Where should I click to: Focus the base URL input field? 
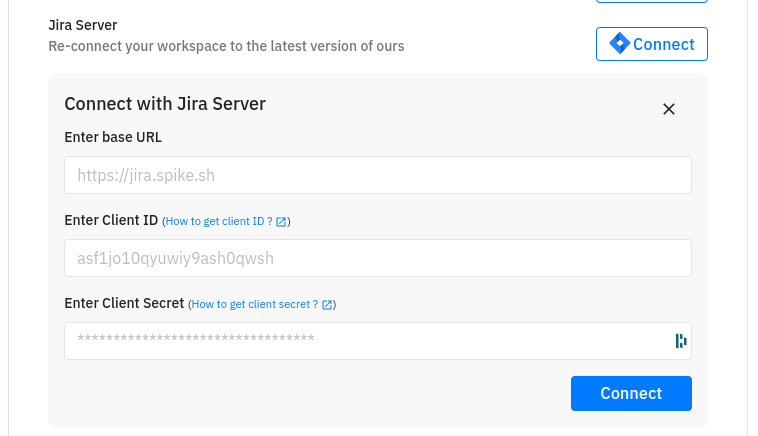[377, 175]
